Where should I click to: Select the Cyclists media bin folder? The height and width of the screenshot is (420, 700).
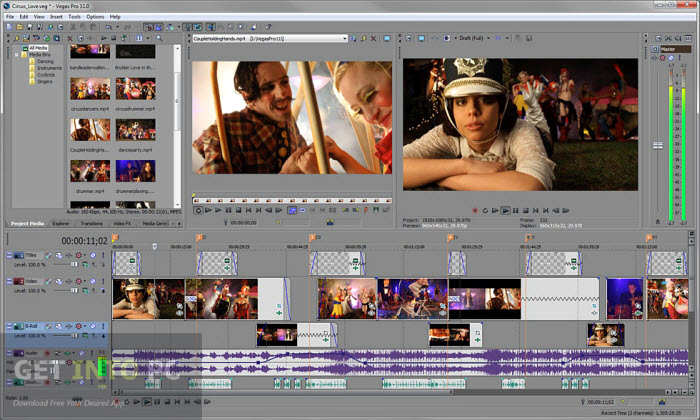(44, 73)
